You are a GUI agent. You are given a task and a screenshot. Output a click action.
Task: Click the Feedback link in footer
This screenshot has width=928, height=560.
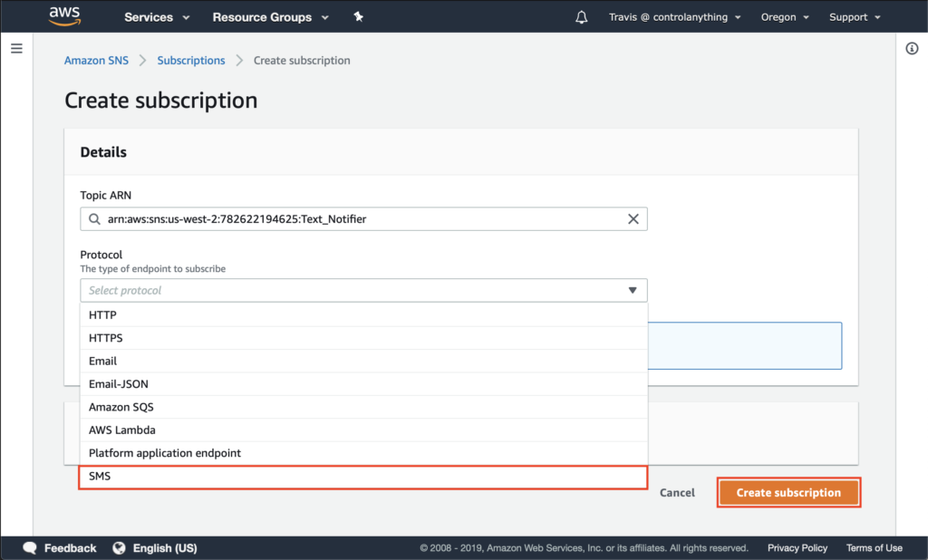70,548
